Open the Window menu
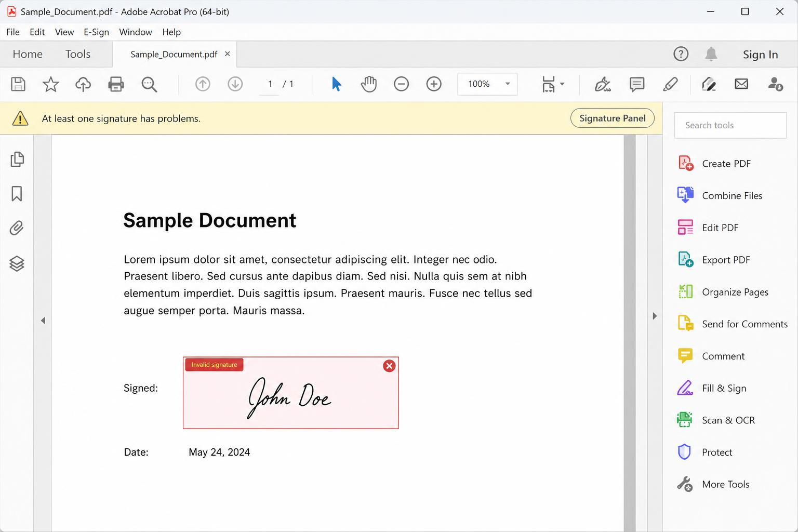The height and width of the screenshot is (532, 798). [x=136, y=32]
